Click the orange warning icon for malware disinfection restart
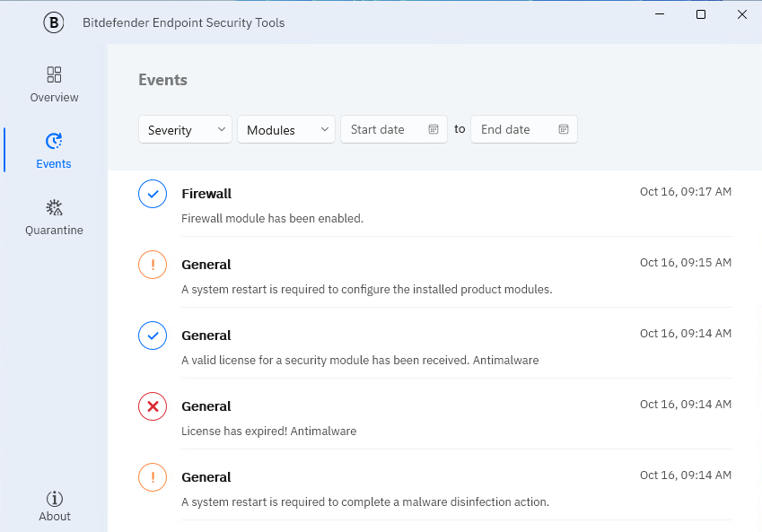The width and height of the screenshot is (762, 532). pyautogui.click(x=153, y=477)
